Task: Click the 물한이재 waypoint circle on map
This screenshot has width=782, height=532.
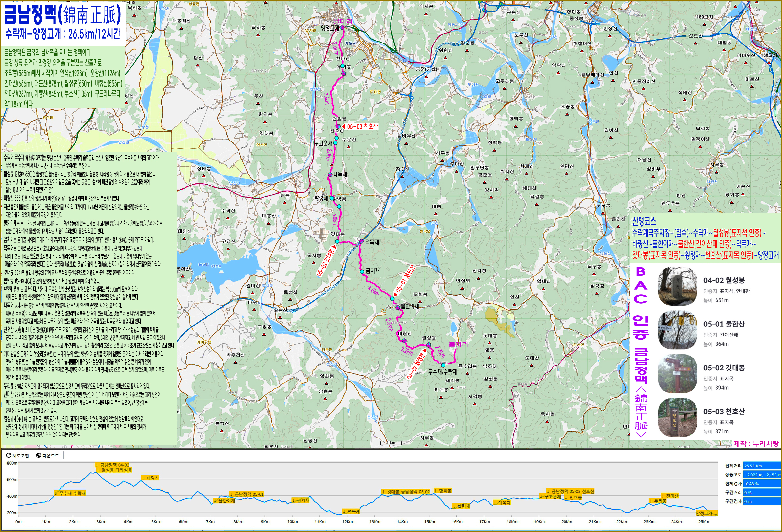Action: tap(398, 307)
